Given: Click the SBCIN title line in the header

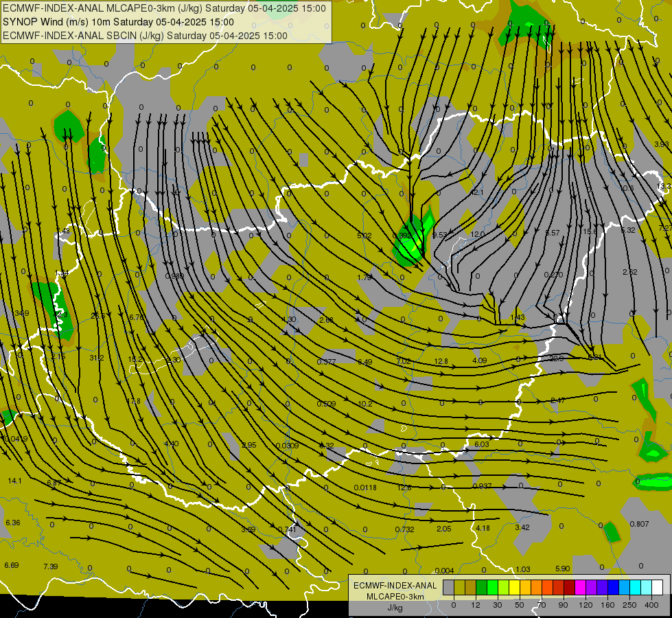Looking at the screenshot, I should [145, 36].
